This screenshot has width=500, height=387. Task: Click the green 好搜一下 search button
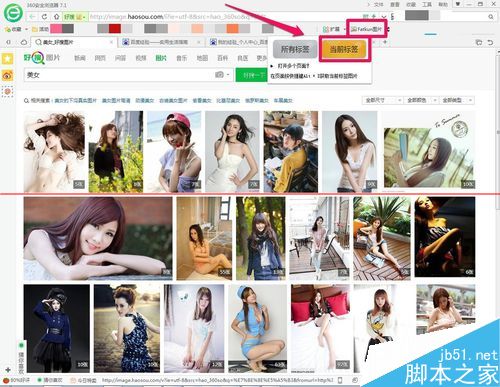pos(252,75)
